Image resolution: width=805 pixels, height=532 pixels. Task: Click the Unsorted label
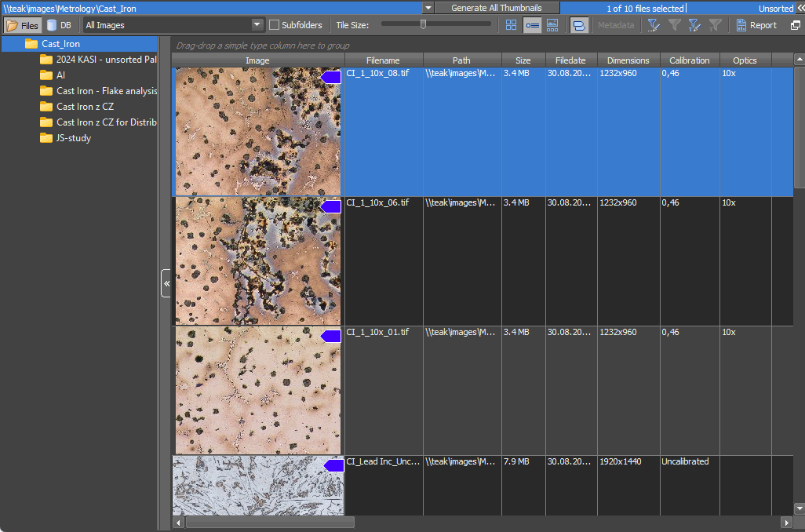[775, 8]
